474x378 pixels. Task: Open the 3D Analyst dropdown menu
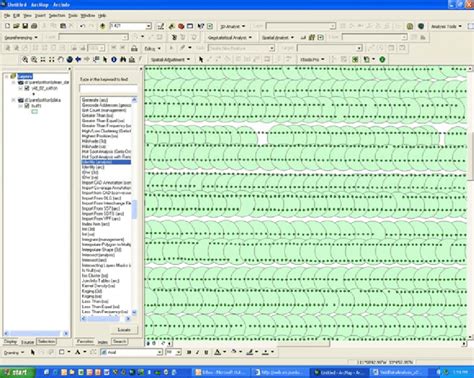(233, 26)
